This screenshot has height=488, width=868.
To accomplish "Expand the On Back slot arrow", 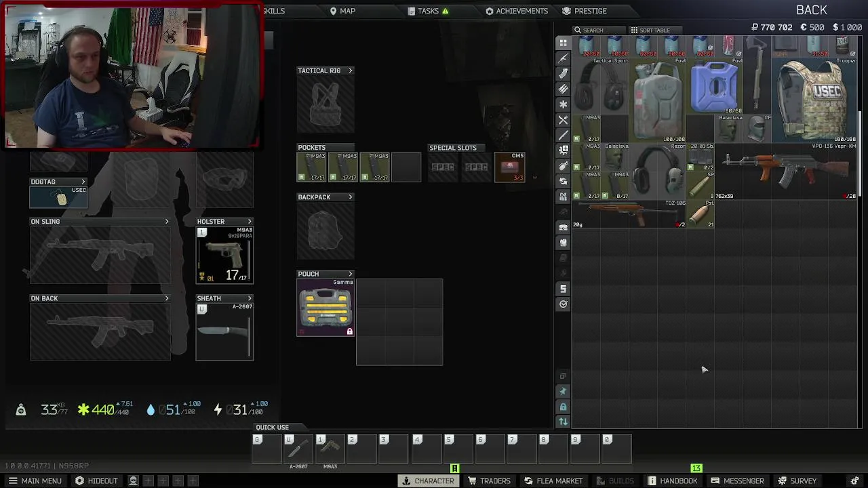I will (x=166, y=298).
